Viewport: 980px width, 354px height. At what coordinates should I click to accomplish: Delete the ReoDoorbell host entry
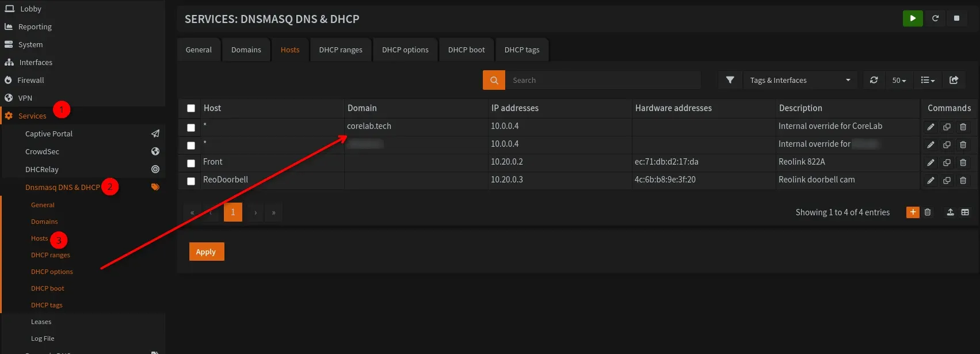coord(963,181)
